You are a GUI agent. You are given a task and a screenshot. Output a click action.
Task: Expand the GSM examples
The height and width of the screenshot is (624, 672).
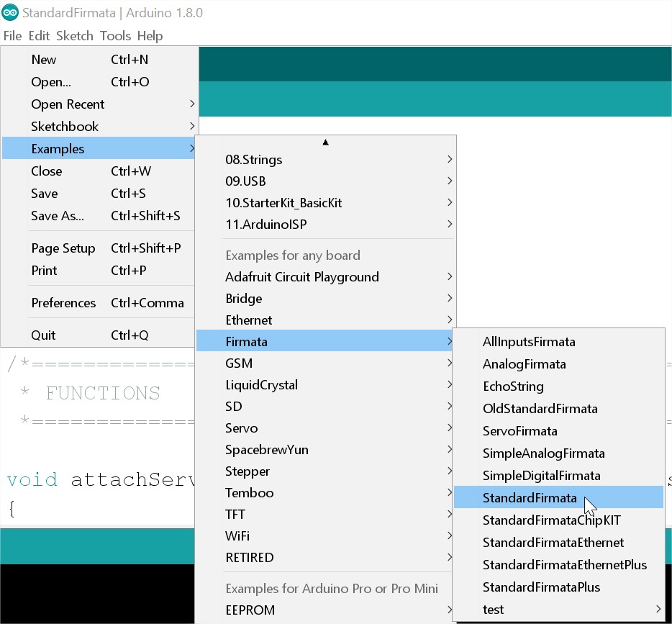click(325, 363)
